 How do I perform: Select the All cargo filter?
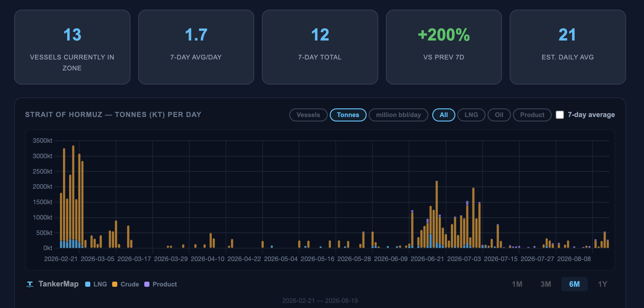pos(444,115)
